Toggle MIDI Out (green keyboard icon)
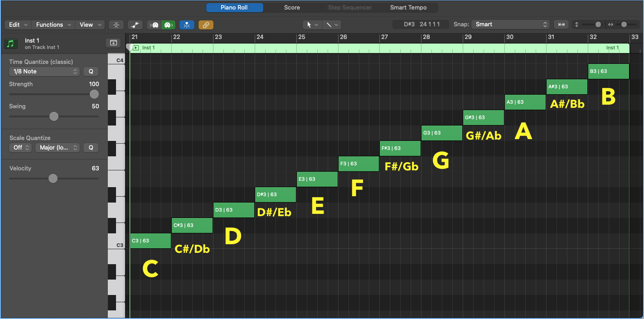The image size is (644, 319). pyautogui.click(x=168, y=24)
